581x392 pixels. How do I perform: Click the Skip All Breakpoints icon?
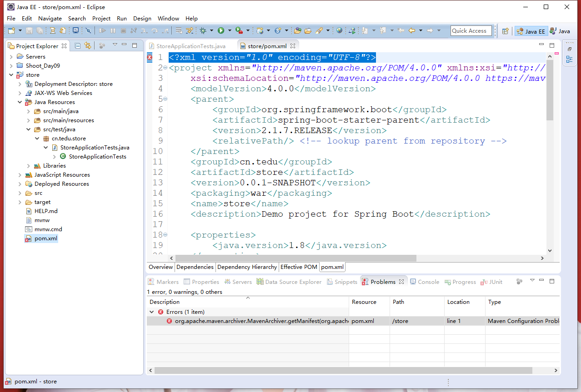88,30
